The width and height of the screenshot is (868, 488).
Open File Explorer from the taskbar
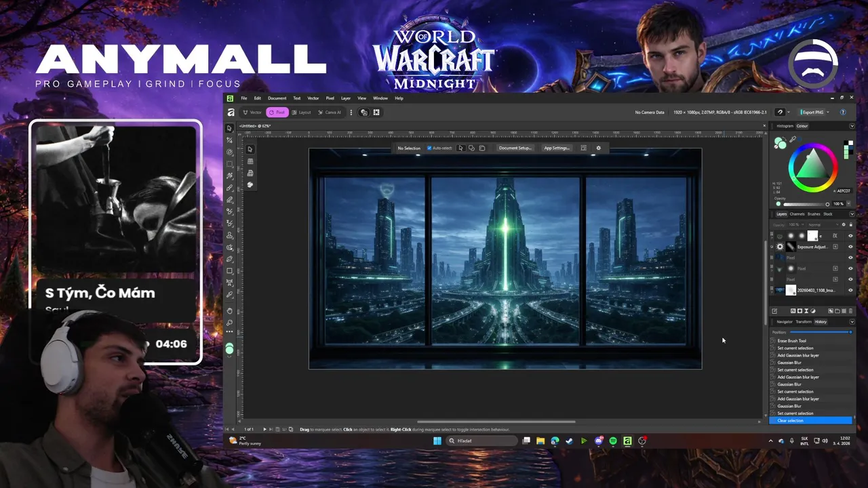coord(540,441)
